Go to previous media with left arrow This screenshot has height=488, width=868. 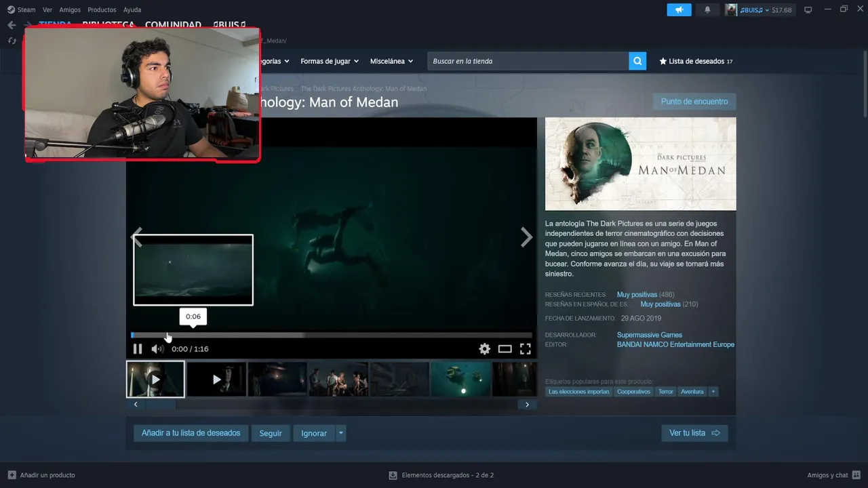pyautogui.click(x=136, y=237)
